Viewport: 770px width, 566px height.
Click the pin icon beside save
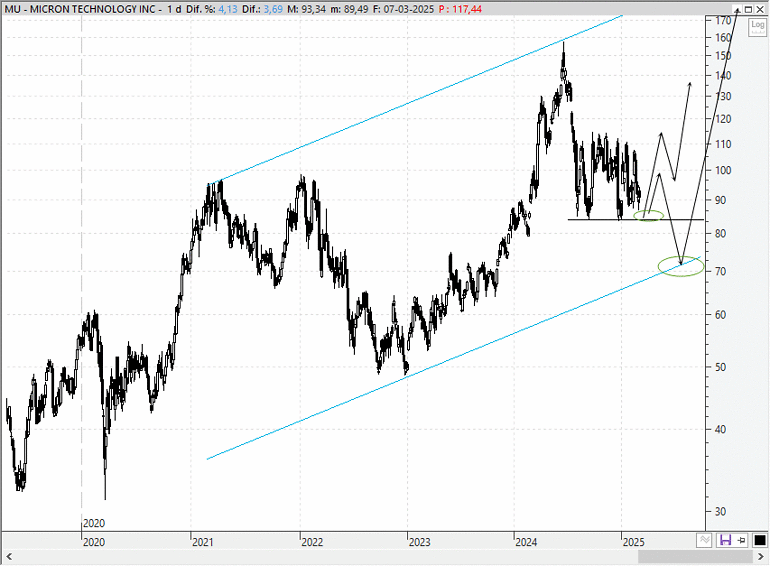[742, 540]
